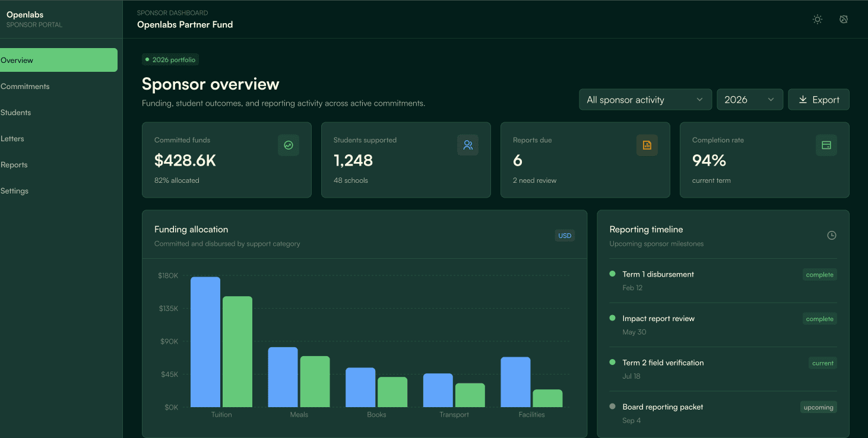Click the 94% completion rate value
This screenshot has height=438, width=868.
[709, 160]
